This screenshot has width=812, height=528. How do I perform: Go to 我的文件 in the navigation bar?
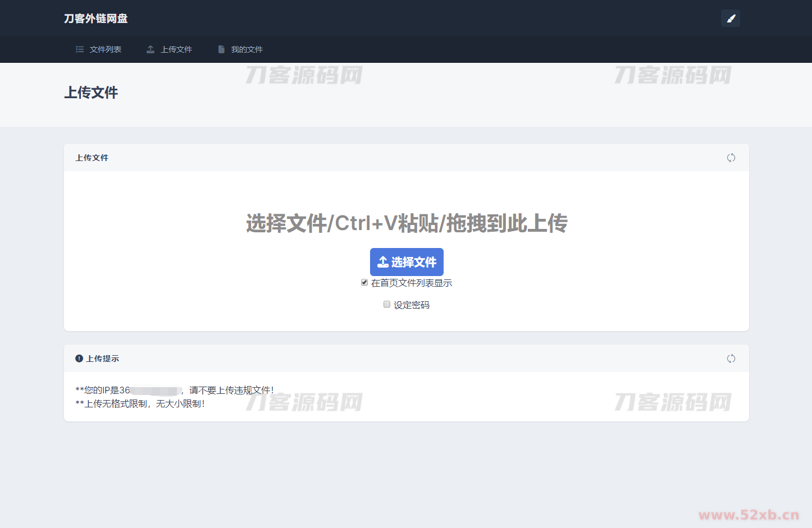[247, 49]
